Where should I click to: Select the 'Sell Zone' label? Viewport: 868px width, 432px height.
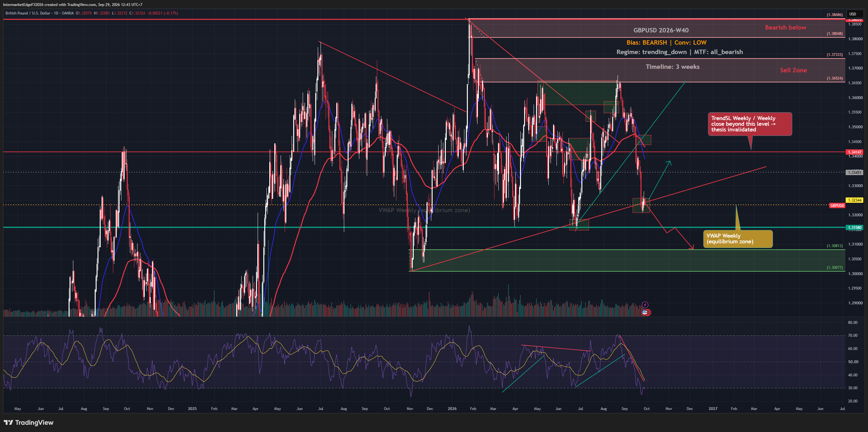[x=793, y=70]
